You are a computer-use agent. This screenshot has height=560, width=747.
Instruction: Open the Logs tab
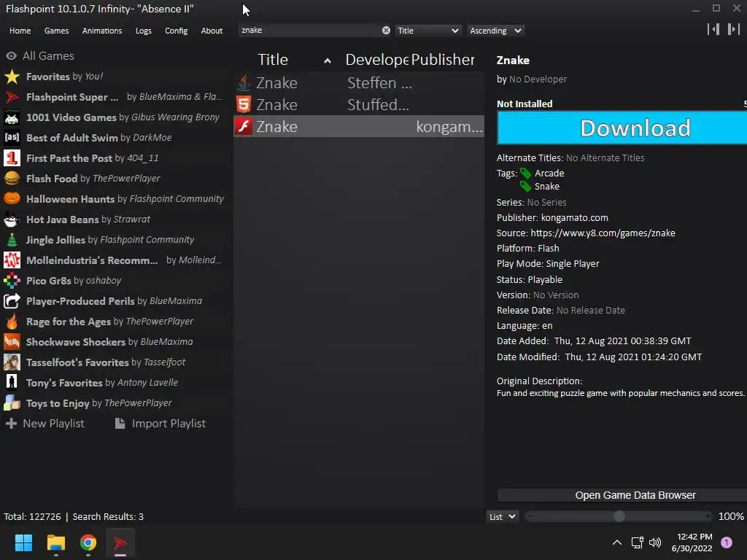pos(144,31)
